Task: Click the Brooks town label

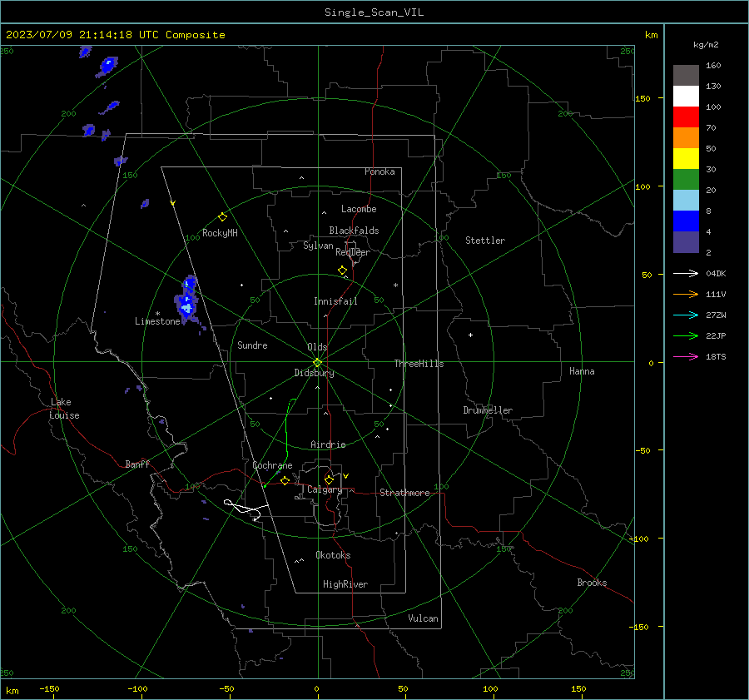Action: point(592,583)
